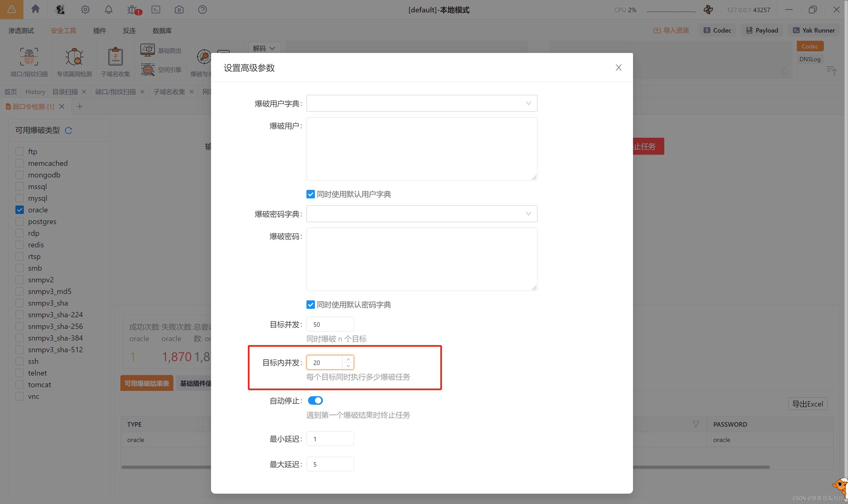The width and height of the screenshot is (848, 504).
Task: Close the 目录扫描 tab
Action: 84,92
